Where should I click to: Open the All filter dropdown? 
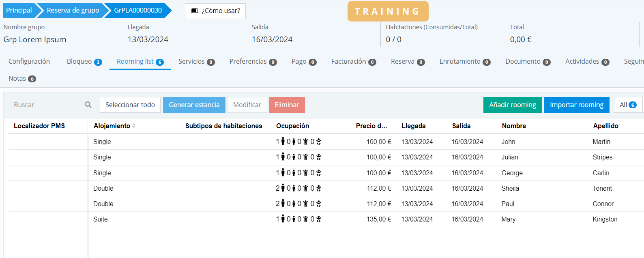pos(628,105)
